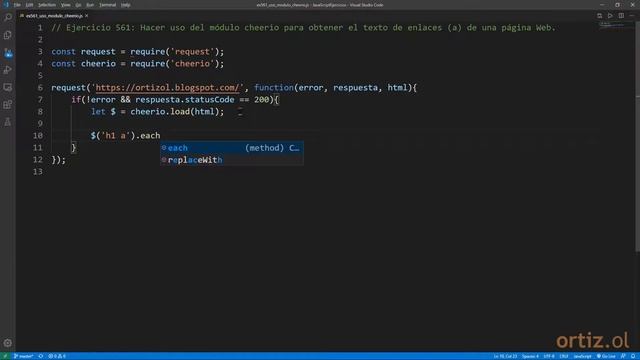Open the File menu

click(17, 5)
